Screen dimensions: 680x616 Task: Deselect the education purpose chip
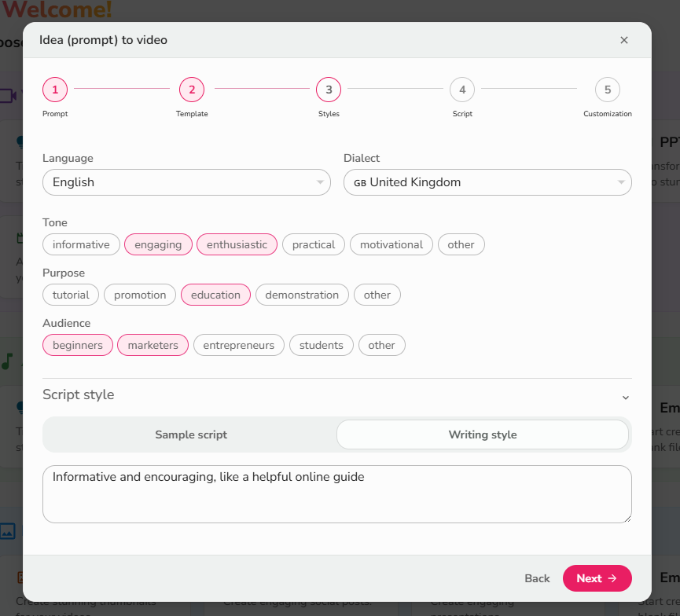click(215, 295)
